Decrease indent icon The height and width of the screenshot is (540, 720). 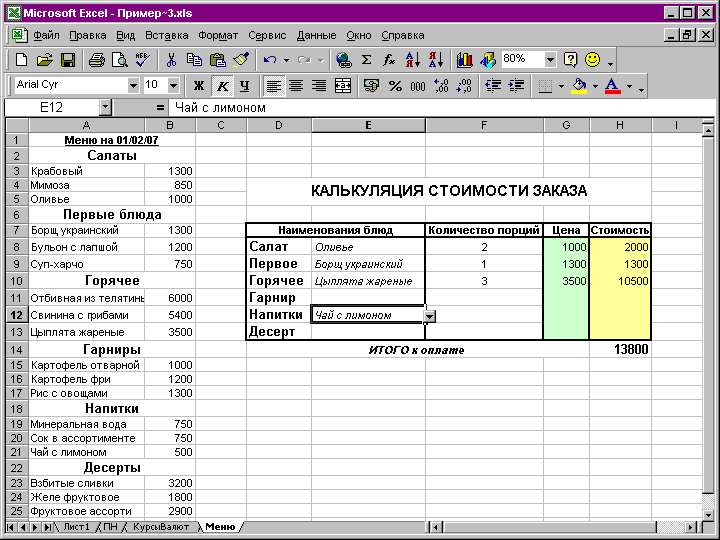pyautogui.click(x=493, y=85)
